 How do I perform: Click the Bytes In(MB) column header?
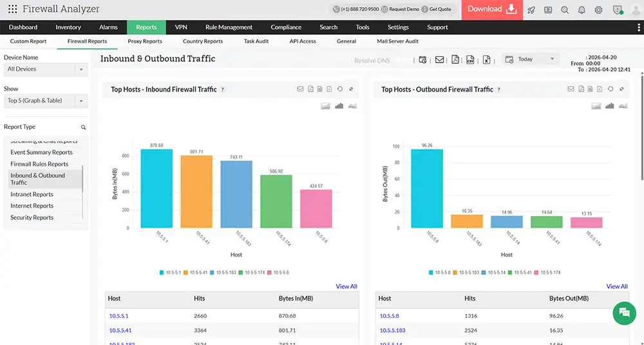pyautogui.click(x=296, y=299)
